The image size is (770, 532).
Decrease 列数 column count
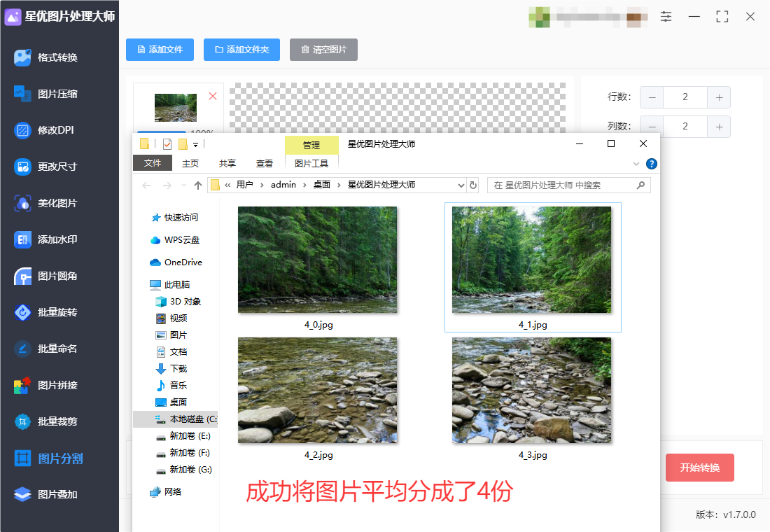point(652,127)
